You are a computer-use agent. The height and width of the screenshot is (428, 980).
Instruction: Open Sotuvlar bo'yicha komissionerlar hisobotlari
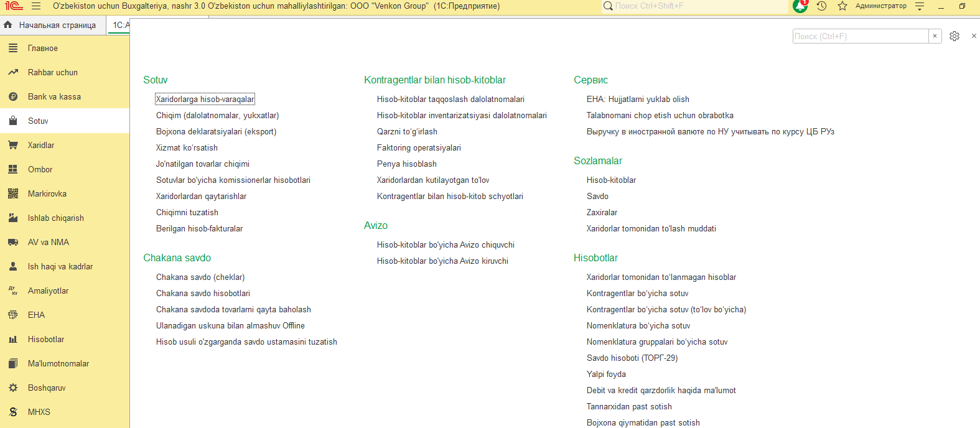(x=233, y=180)
